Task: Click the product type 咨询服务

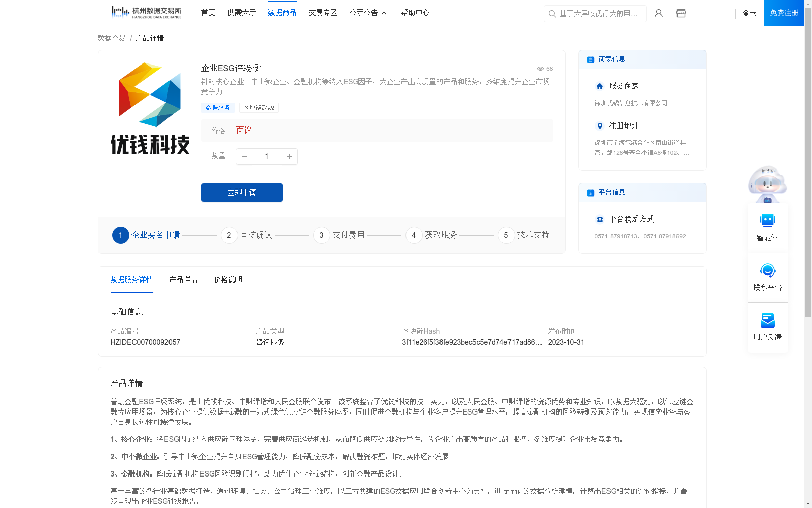Action: point(270,342)
